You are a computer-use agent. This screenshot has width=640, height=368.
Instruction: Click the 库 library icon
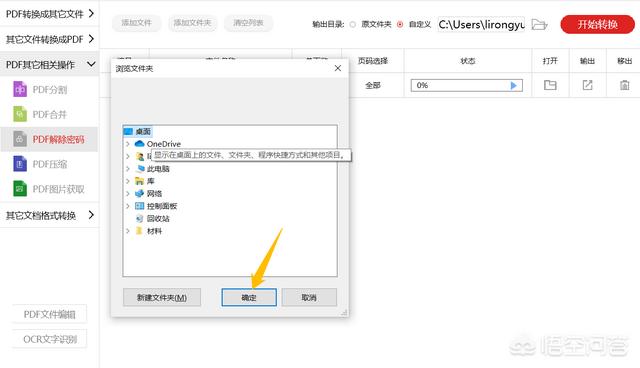140,181
